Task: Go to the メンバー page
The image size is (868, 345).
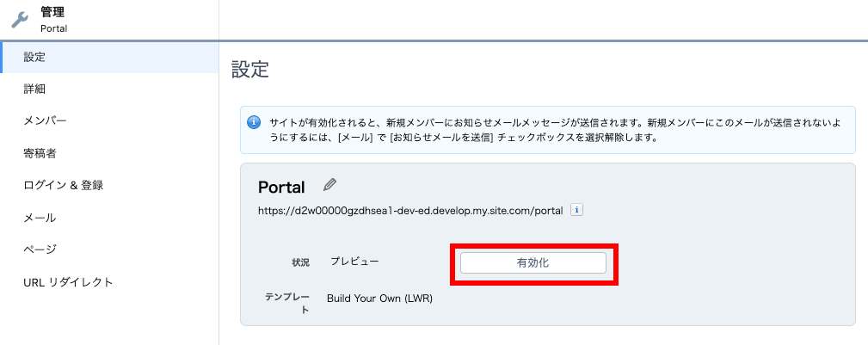Action: (x=45, y=120)
